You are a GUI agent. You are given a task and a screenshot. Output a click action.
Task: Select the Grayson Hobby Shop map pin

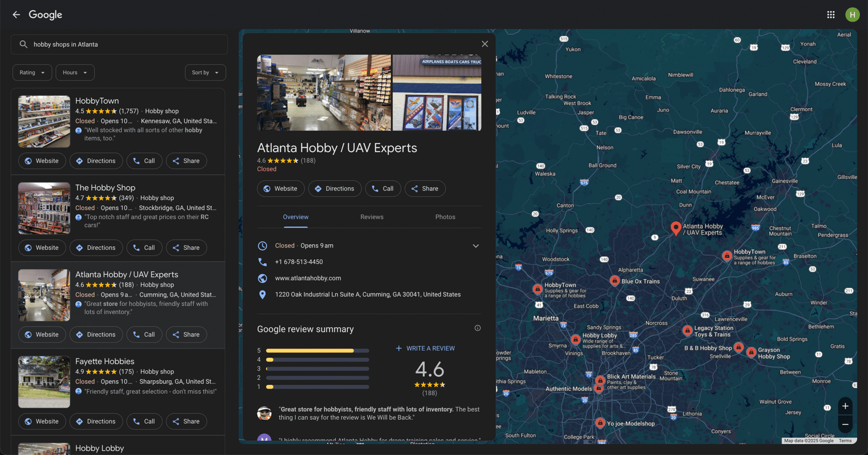751,352
